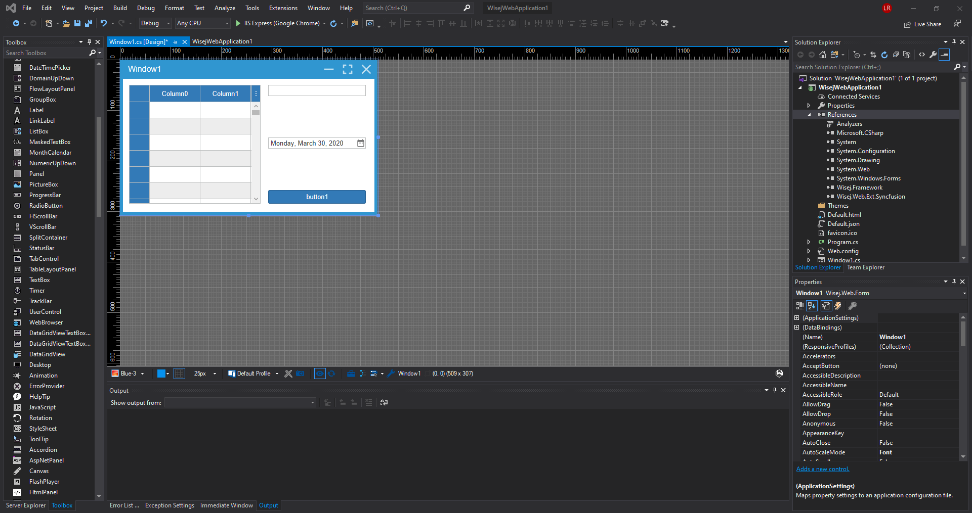This screenshot has width=972, height=513.
Task: Click the Undo arrow icon
Action: click(103, 23)
